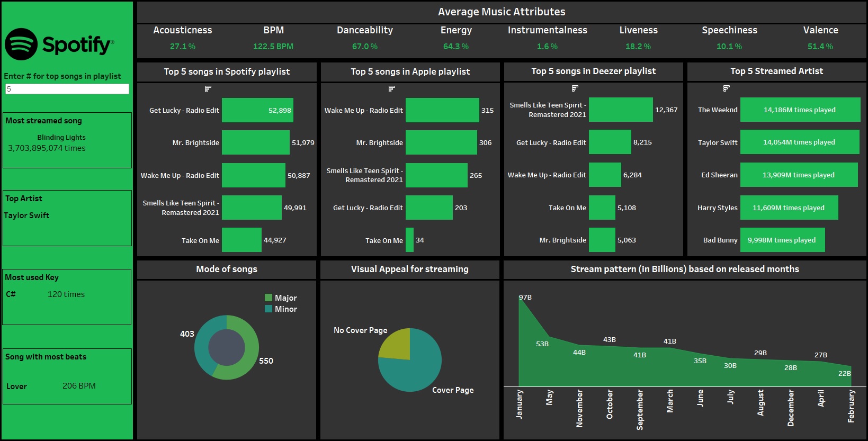Select Taylor Swift bar in artist chart
The image size is (868, 441).
coord(799,142)
